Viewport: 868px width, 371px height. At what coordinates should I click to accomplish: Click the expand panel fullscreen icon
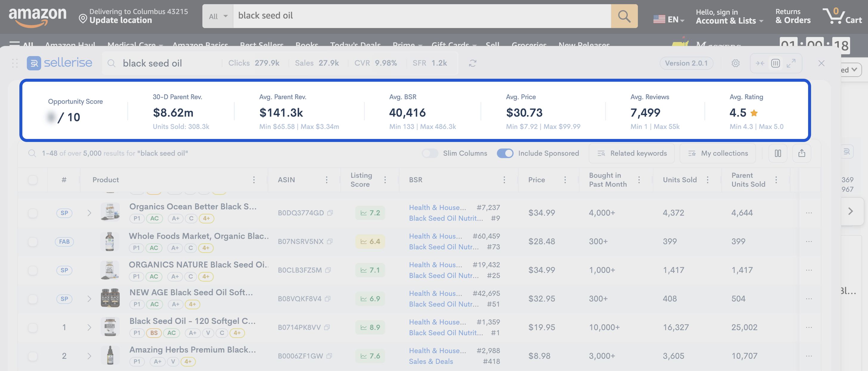[x=791, y=64]
